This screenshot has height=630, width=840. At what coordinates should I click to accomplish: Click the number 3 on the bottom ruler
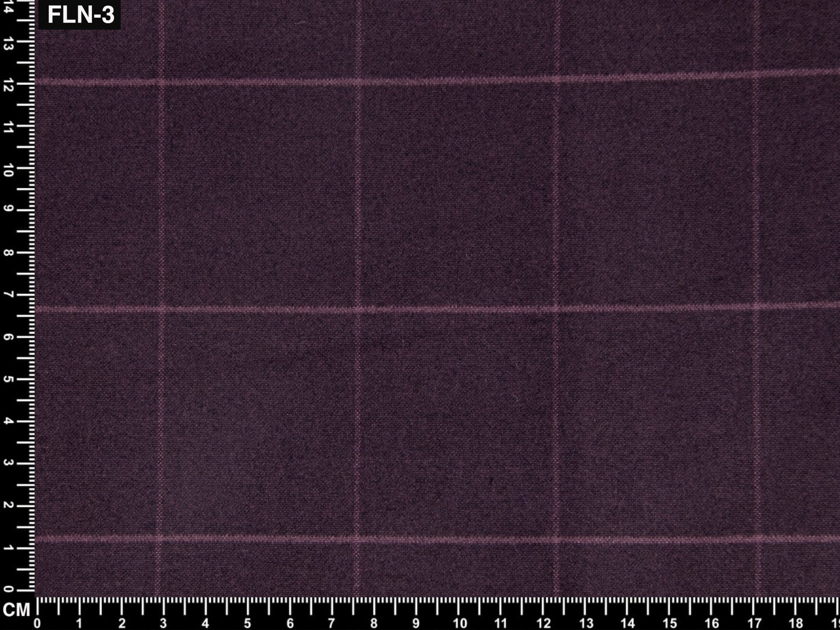(x=163, y=623)
